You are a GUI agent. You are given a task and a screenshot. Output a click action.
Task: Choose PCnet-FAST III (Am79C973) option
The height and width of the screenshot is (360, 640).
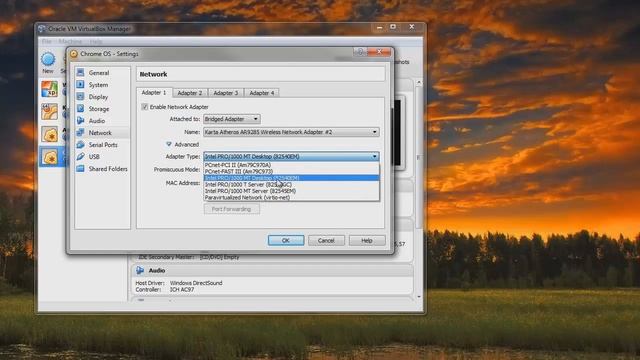tap(291, 171)
